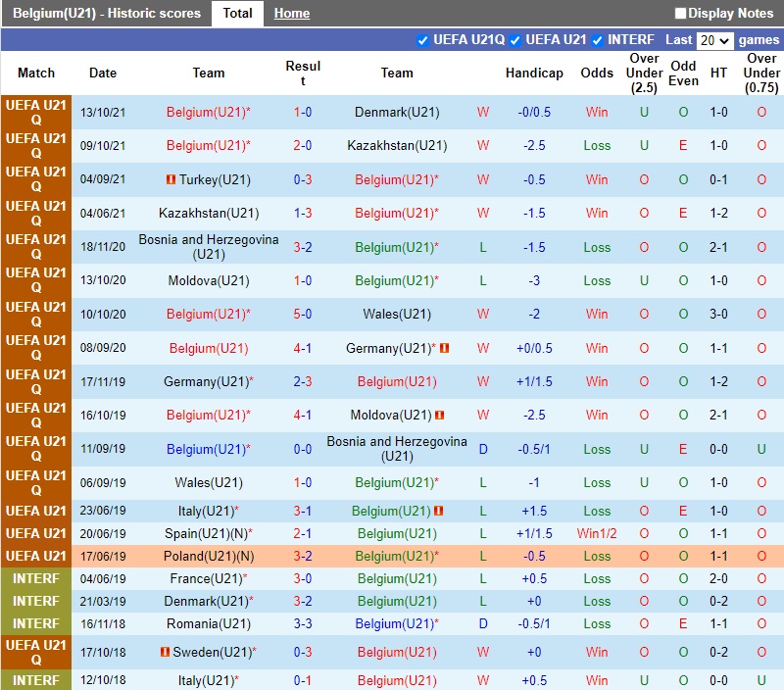Open the Kazakhstan(U21) team link from 09/10/21

tap(397, 146)
